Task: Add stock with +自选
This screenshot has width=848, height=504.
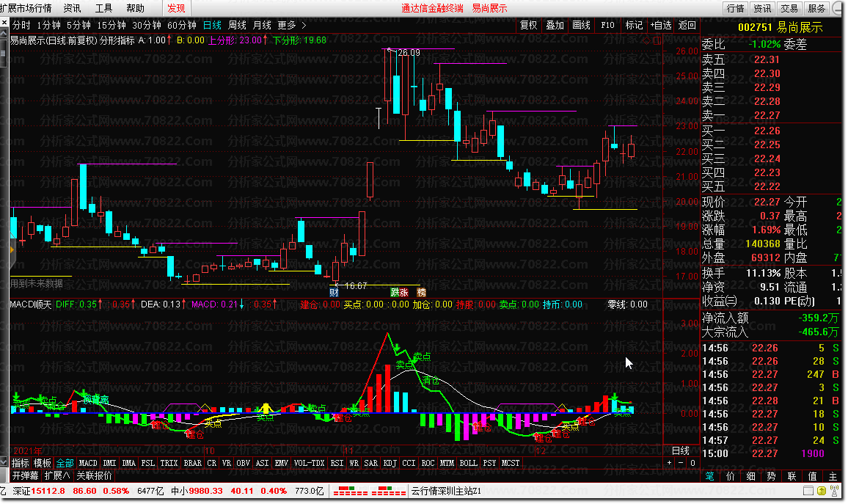Action: point(661,26)
